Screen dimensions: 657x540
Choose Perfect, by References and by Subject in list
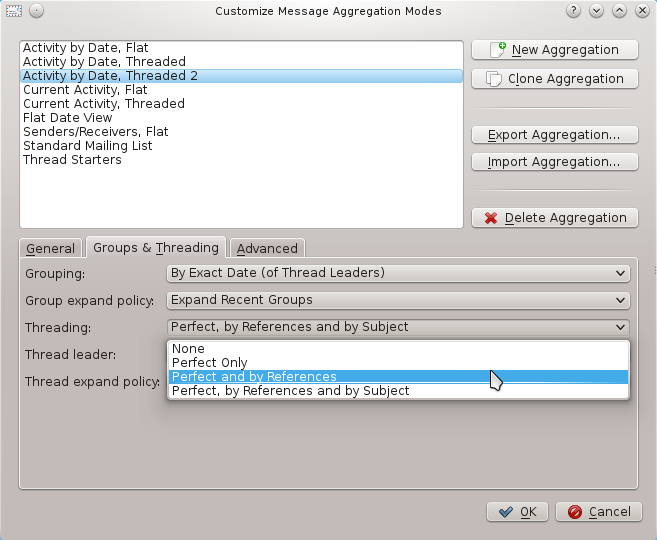click(398, 391)
